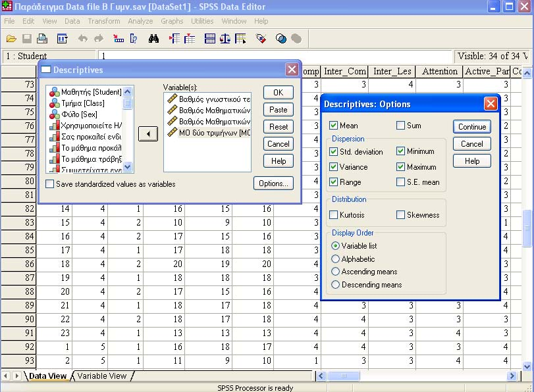Click the variable list scrollbar thumb
Screen dimensions: 534x392
pos(127,103)
